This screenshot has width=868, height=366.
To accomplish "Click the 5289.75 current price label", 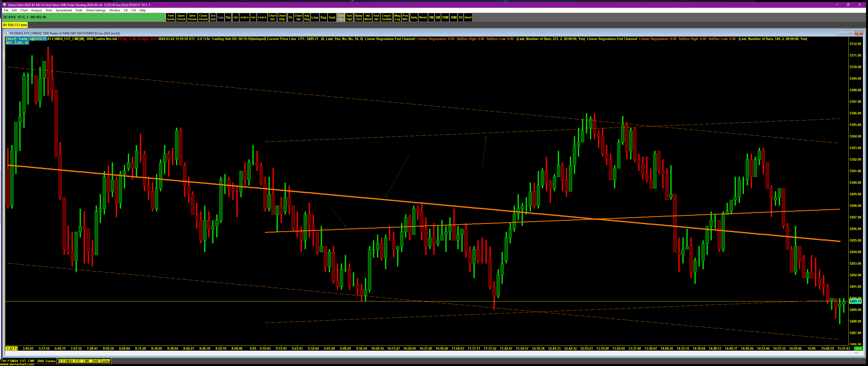I will click(855, 301).
